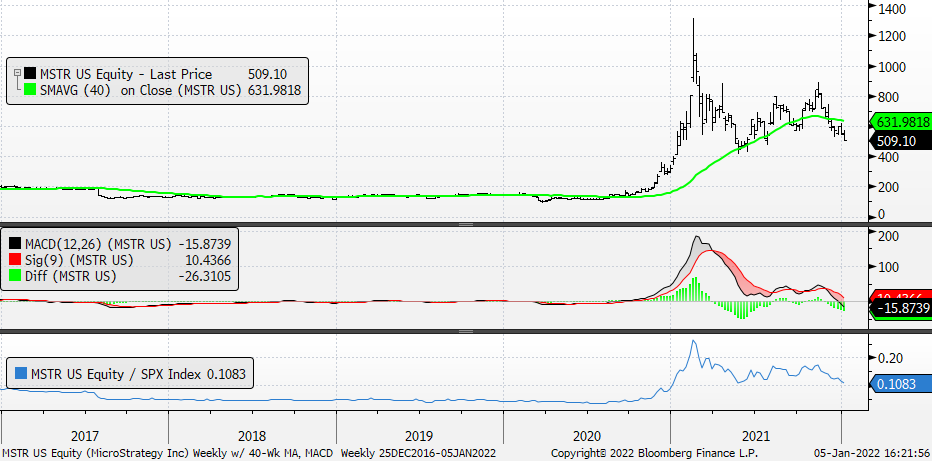Screen dimensions: 932x461
Task: Click the divider handle between price and MACD panels
Action: point(465,225)
